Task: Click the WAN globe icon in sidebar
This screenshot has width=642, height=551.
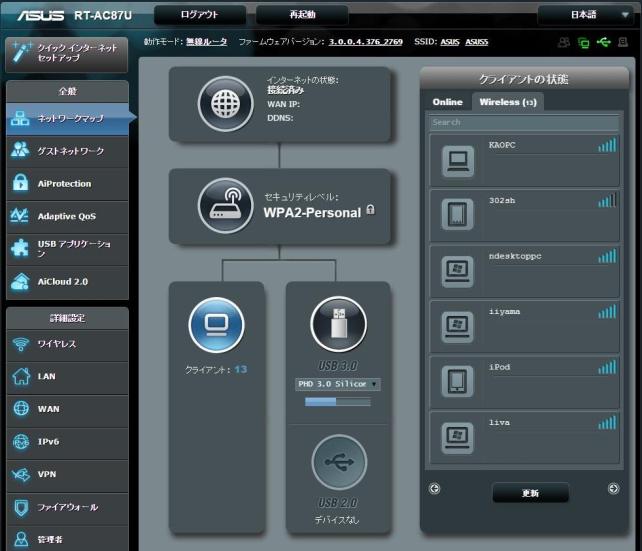Action: tap(21, 409)
